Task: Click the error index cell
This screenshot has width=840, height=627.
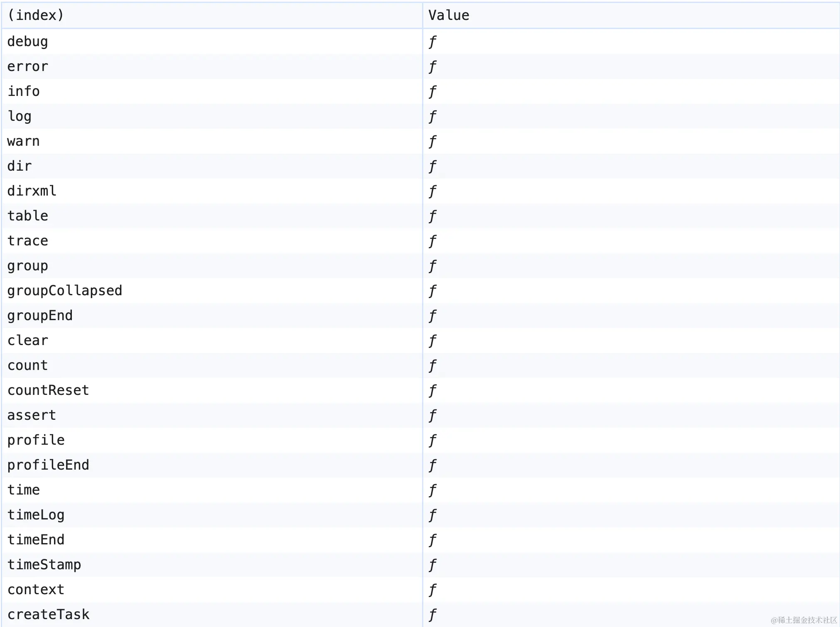Action: point(27,66)
